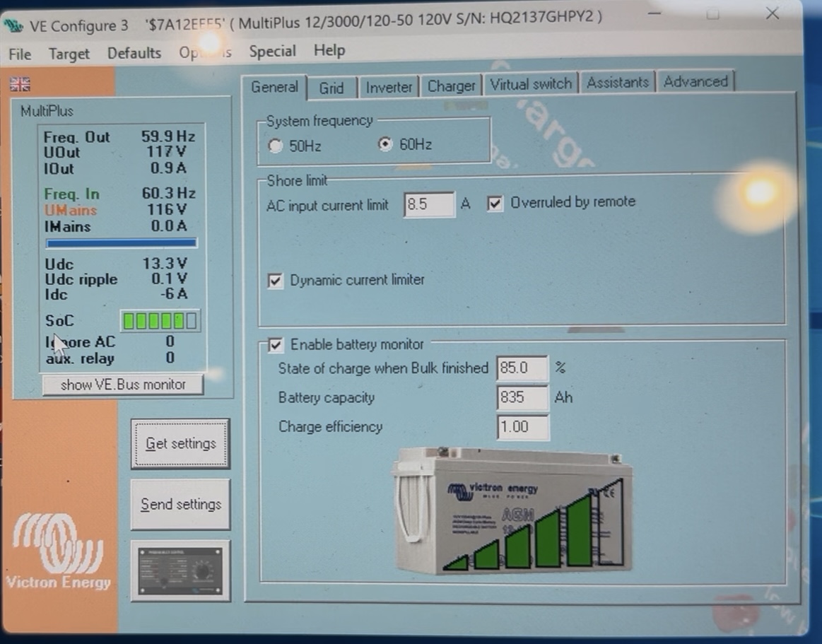Viewport: 822px width, 644px height.
Task: Open the Target menu
Action: [69, 54]
